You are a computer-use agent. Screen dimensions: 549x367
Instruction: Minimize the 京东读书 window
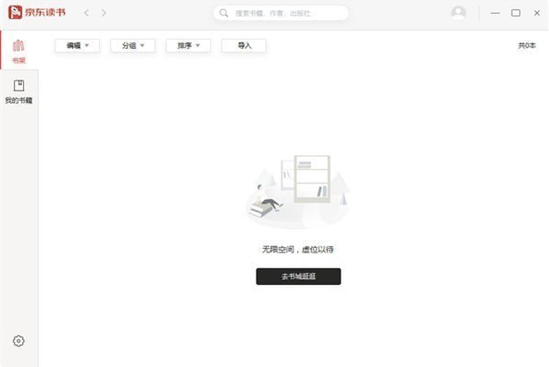pos(495,13)
